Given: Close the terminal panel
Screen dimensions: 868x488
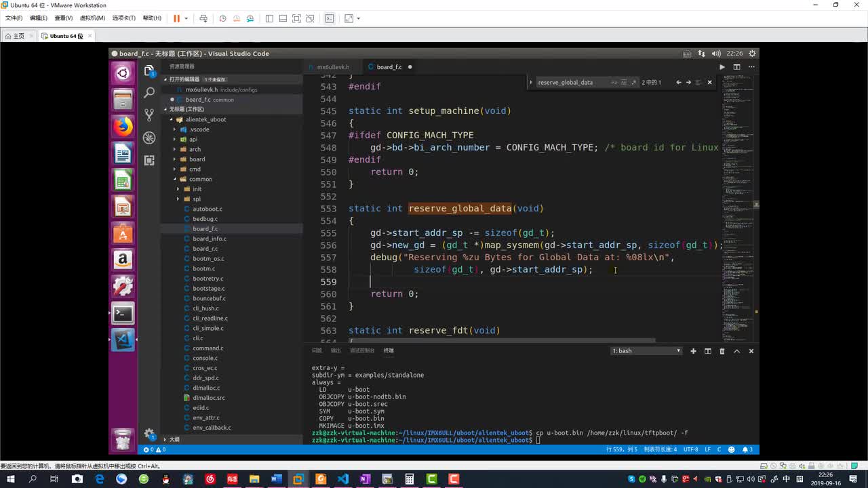Looking at the screenshot, I should click(751, 351).
